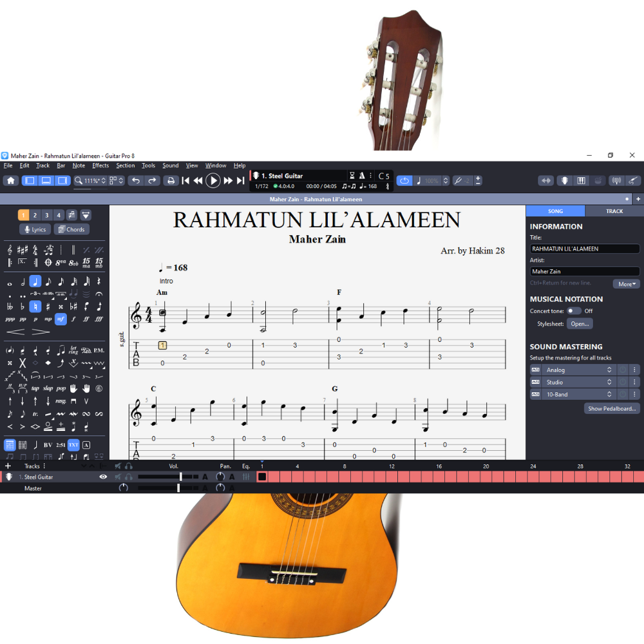
Task: Apply the natural accidental
Action: click(35, 307)
